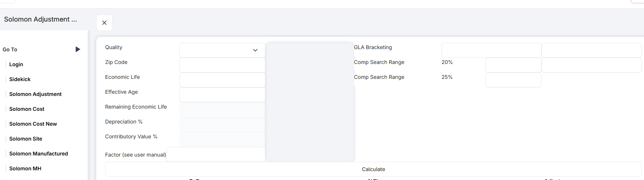Click the Economic Life field
Viewport: 644px width, 180px height.
[222, 80]
